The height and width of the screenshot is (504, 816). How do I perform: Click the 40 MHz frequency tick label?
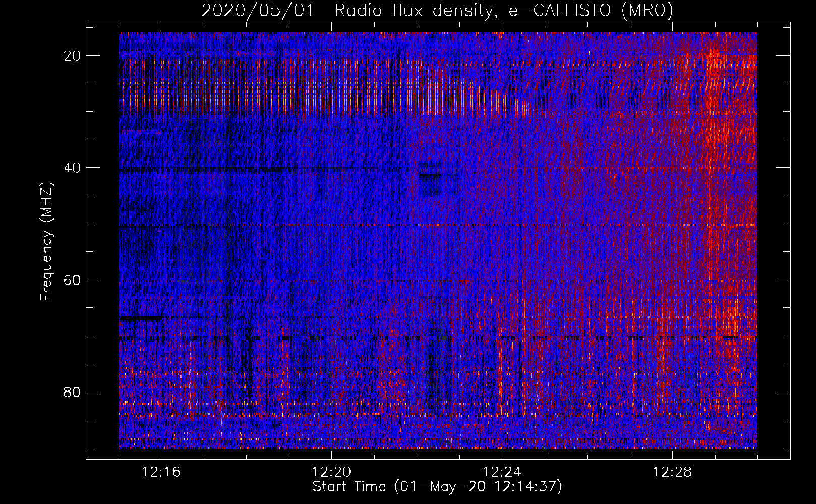[72, 168]
